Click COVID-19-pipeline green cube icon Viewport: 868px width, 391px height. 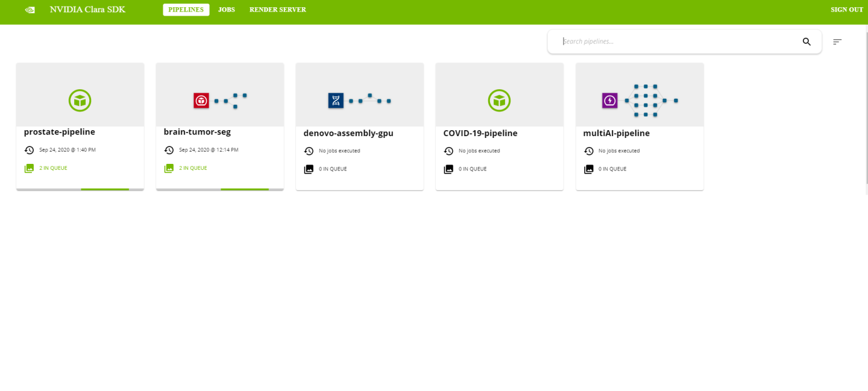click(499, 101)
